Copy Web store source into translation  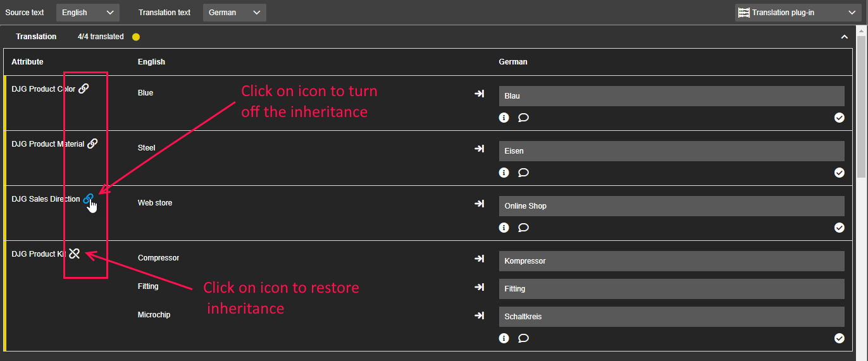[480, 204]
